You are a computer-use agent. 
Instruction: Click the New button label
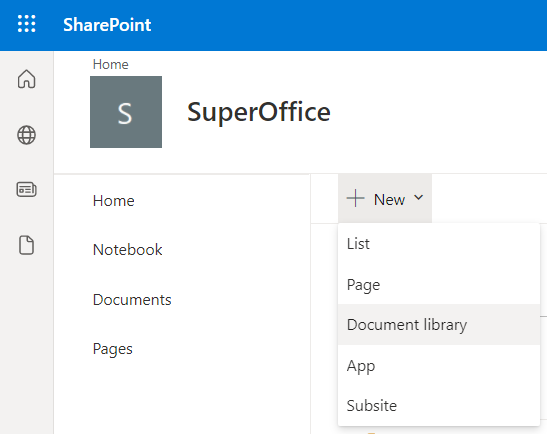(x=389, y=200)
